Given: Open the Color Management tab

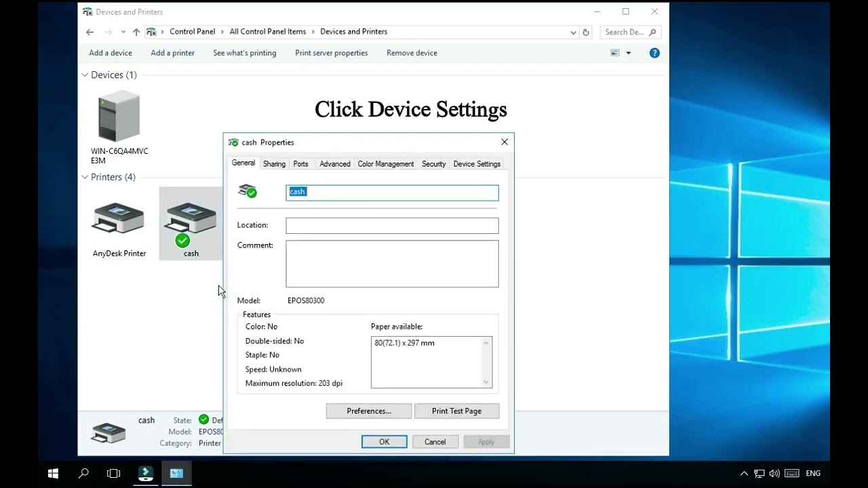Looking at the screenshot, I should coord(385,164).
